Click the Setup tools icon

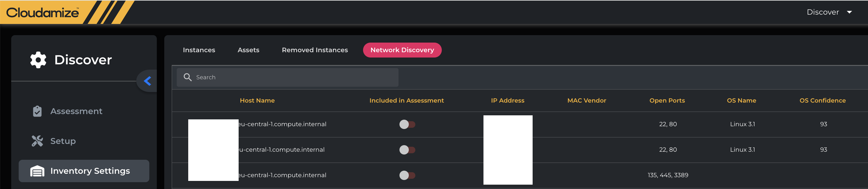pyautogui.click(x=37, y=141)
